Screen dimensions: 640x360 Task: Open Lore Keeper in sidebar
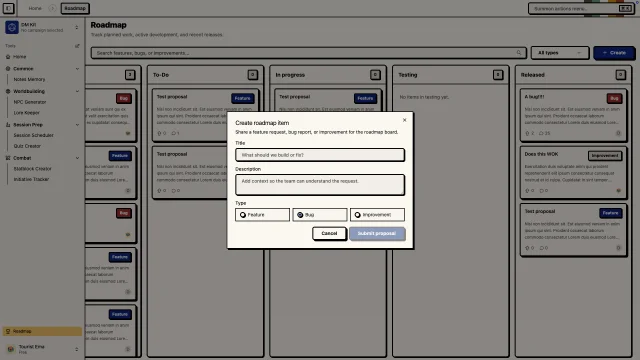[x=27, y=113]
